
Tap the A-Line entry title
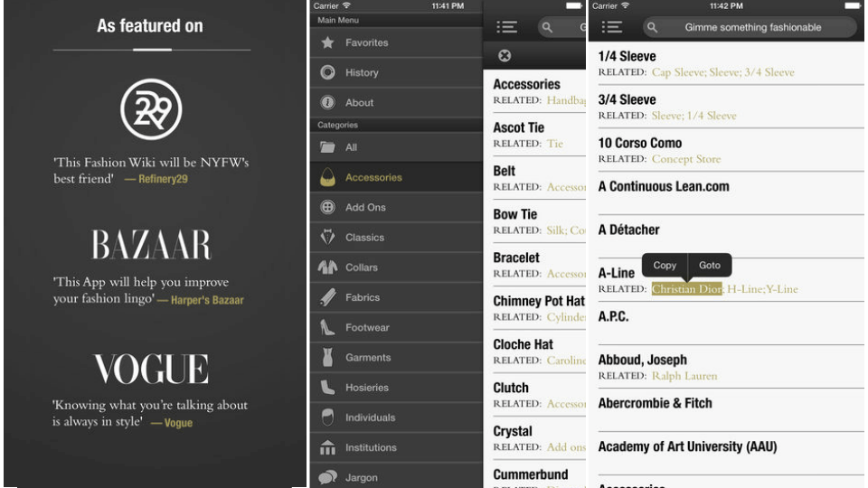coord(616,273)
